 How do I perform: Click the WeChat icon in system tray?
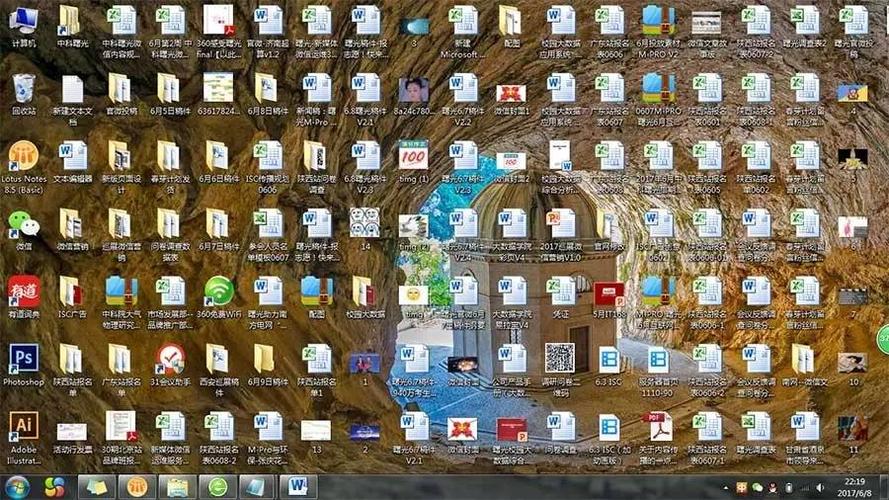757,488
